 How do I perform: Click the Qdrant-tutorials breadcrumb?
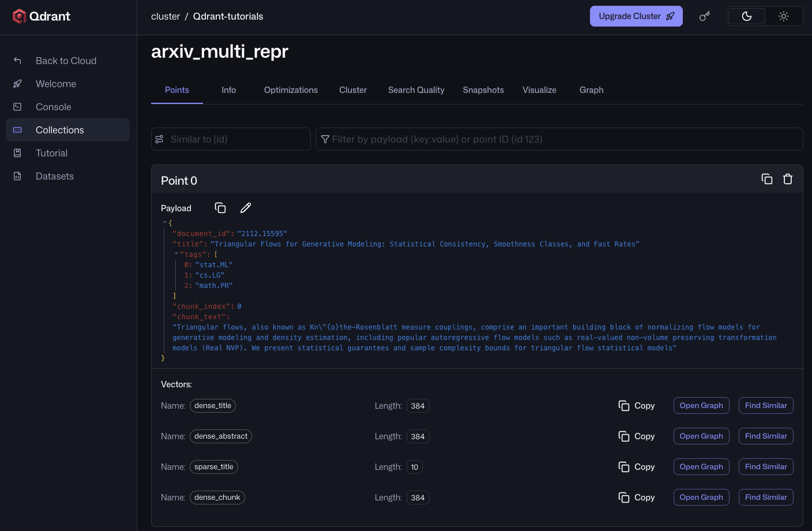click(x=228, y=16)
